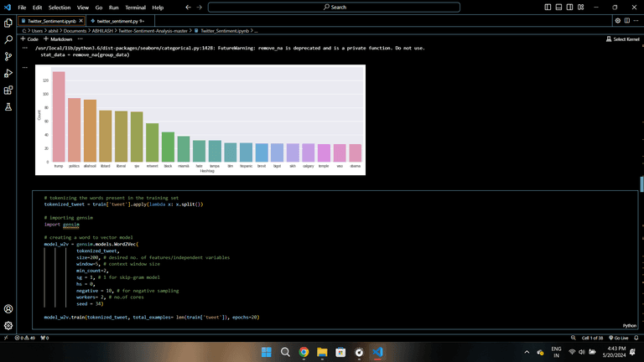Click the zoom magnifier in status bar

pyautogui.click(x=573, y=338)
